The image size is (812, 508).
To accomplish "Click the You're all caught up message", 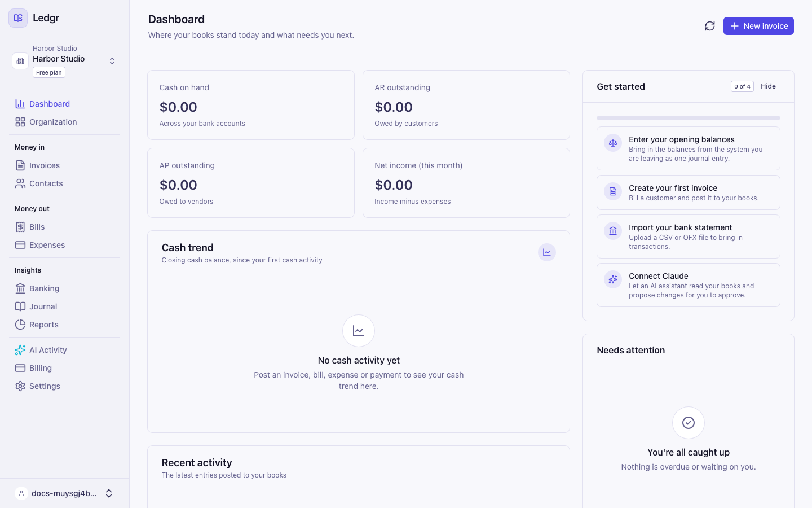I will click(x=689, y=452).
